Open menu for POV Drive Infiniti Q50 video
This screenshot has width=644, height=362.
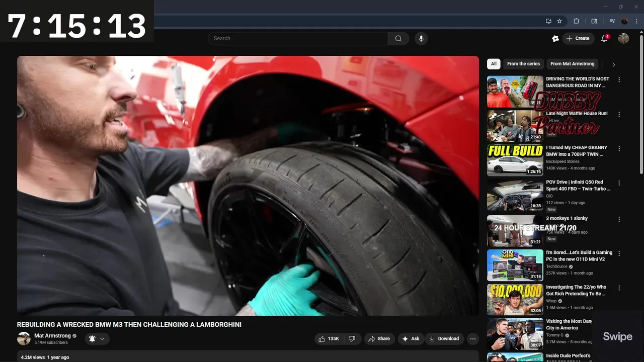(x=619, y=183)
